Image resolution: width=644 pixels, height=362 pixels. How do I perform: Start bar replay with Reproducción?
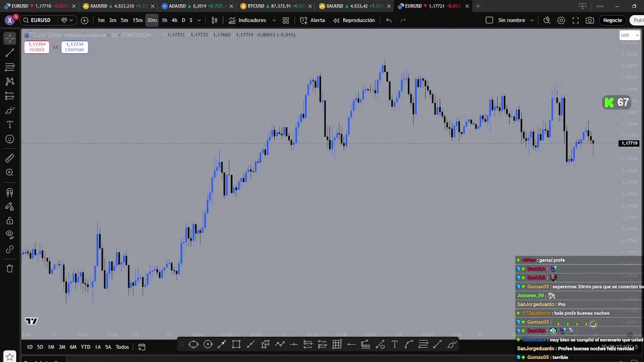[354, 20]
